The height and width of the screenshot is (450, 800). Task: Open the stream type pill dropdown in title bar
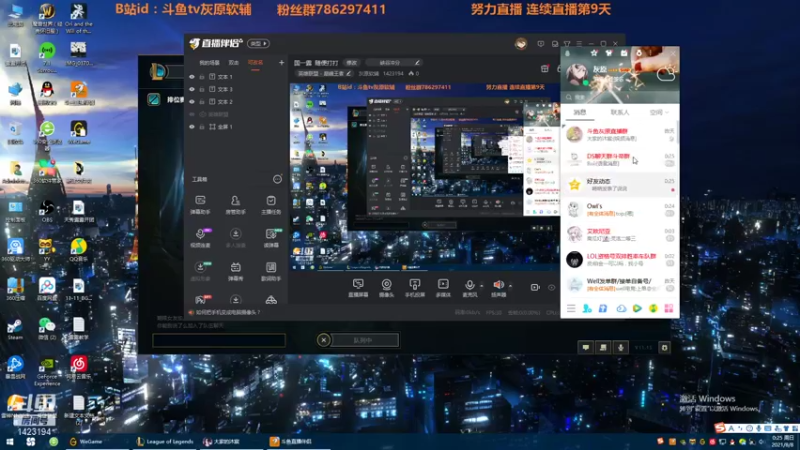point(258,44)
